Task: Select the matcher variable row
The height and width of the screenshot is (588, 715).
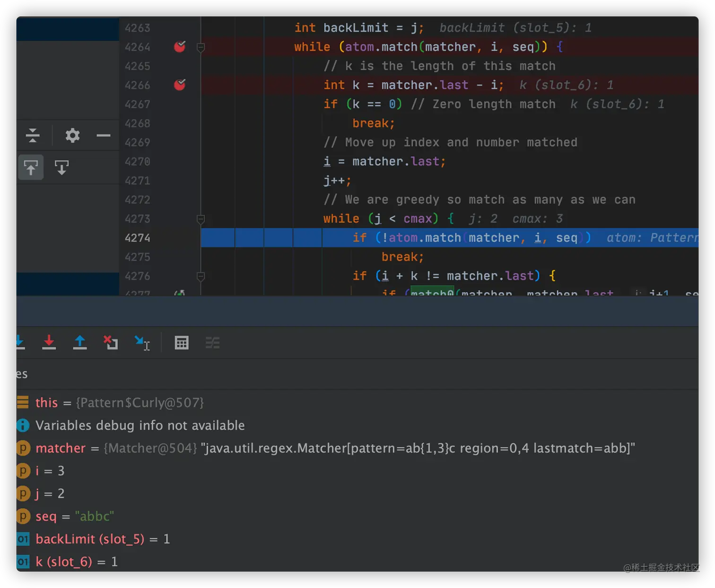Action: click(357, 448)
